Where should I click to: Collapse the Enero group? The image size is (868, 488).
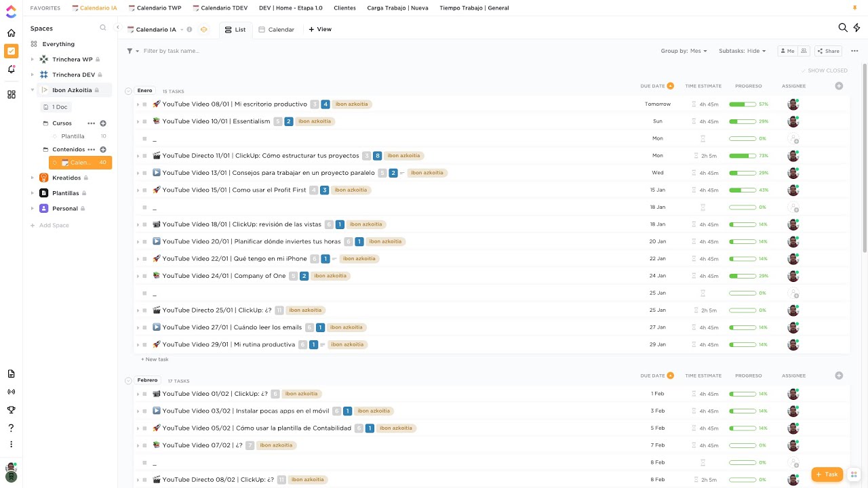click(128, 91)
